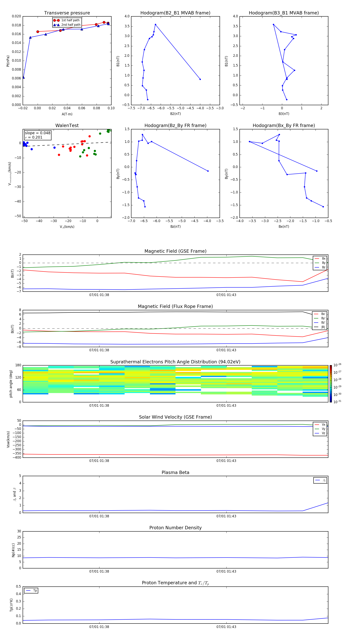Click 'Vz' in solar wind velocity legend
Screen dimensions: 351x644
(x=320, y=433)
